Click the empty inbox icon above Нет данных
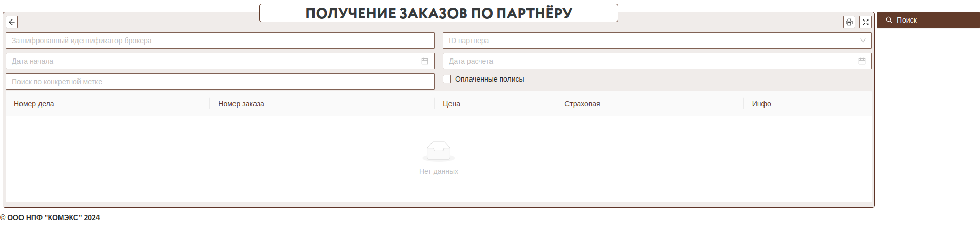The height and width of the screenshot is (237, 980). coord(438,151)
